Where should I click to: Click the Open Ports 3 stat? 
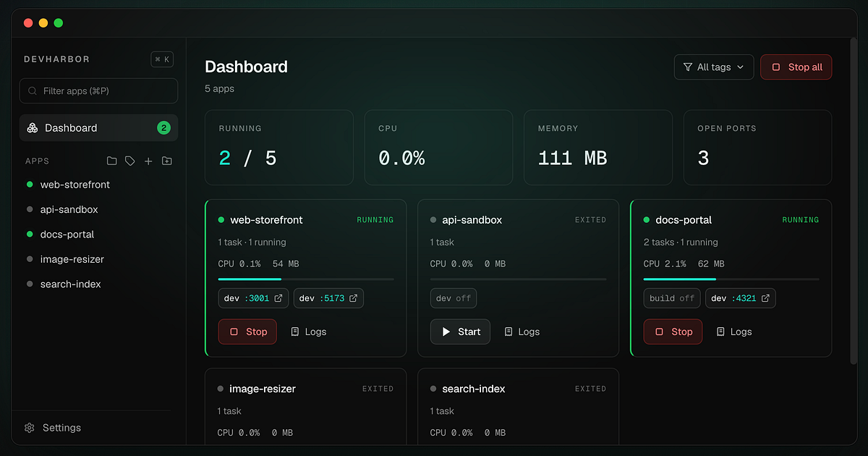pyautogui.click(x=757, y=148)
